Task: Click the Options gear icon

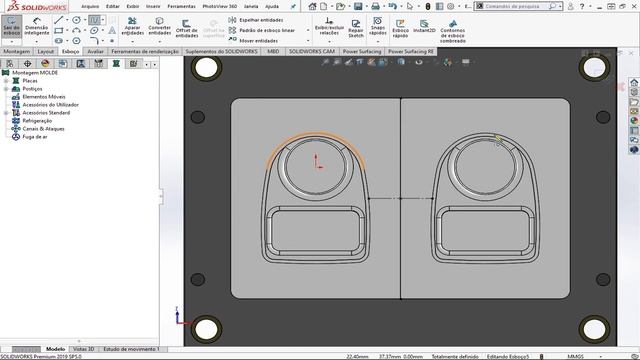Action: [451, 6]
